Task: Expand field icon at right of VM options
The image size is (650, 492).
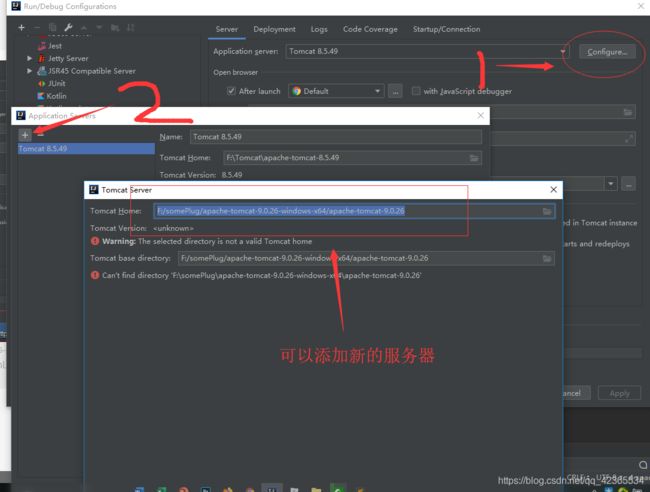Action: (629, 139)
